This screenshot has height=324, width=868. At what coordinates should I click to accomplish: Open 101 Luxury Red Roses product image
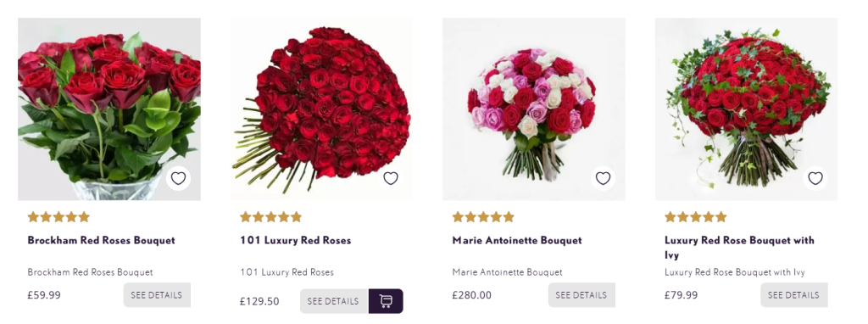click(321, 109)
